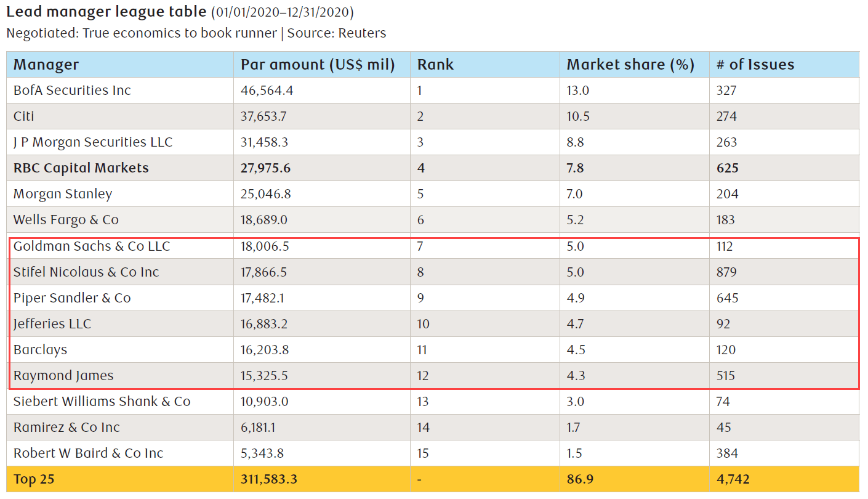868x499 pixels.
Task: Click issues count 645
Action: coord(727,298)
